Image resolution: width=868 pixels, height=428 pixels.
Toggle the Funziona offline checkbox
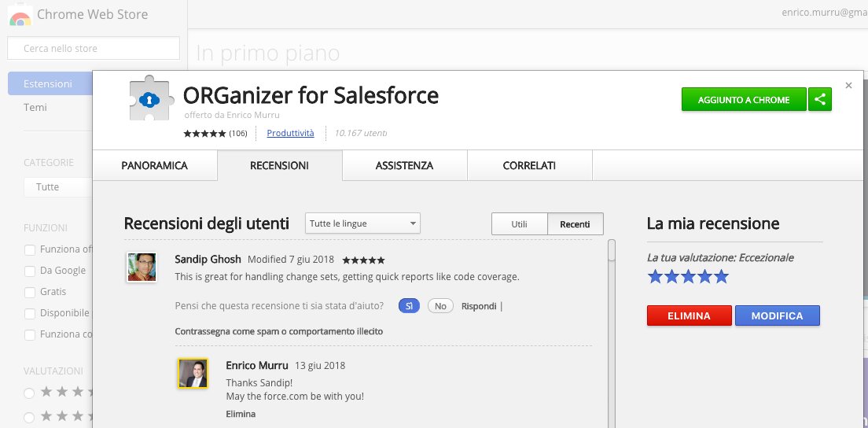click(x=30, y=249)
